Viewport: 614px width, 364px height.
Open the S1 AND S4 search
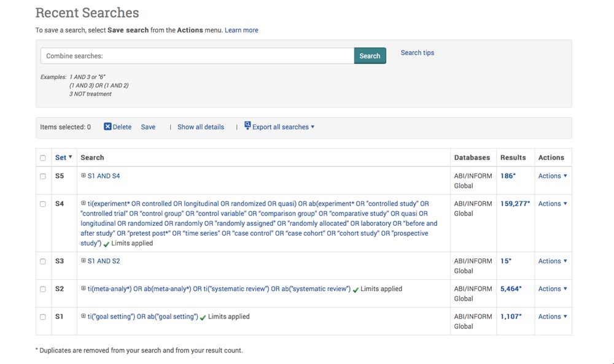click(104, 176)
